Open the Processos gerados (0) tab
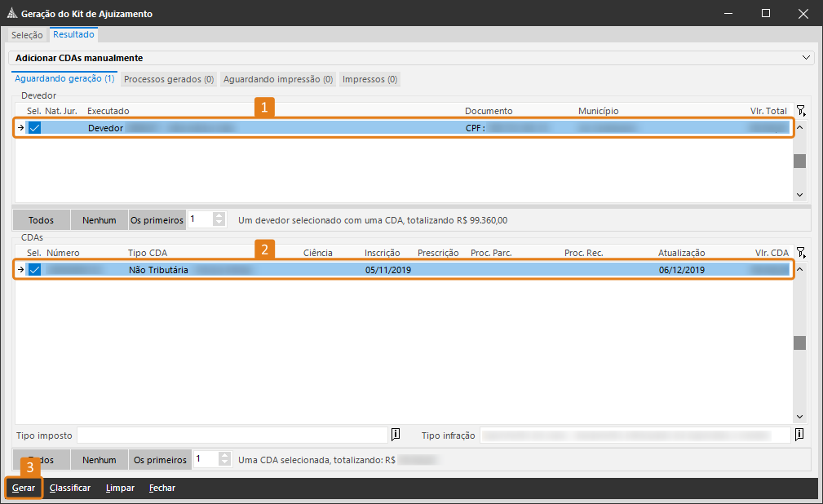Image resolution: width=823 pixels, height=504 pixels. (x=169, y=79)
